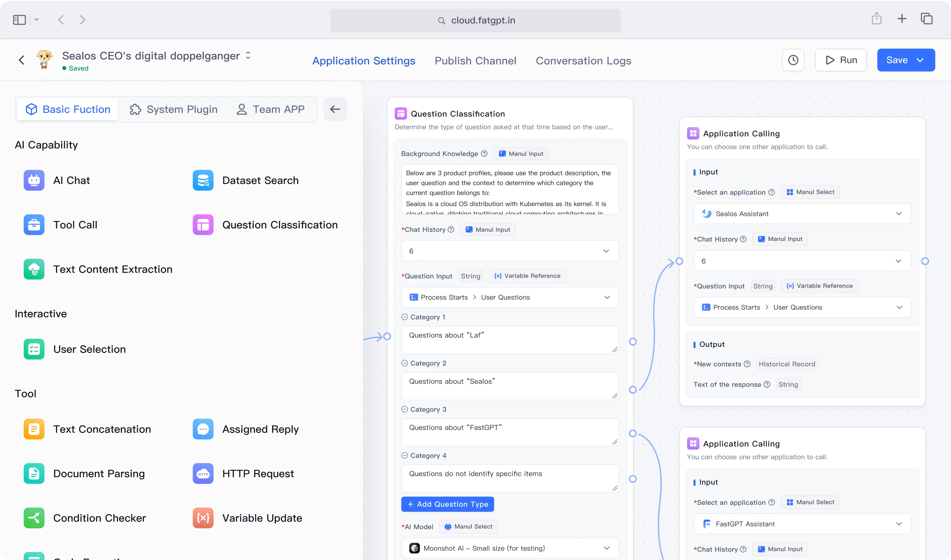The image size is (951, 560).
Task: Remove Category 1 with minus toggle
Action: 404,317
